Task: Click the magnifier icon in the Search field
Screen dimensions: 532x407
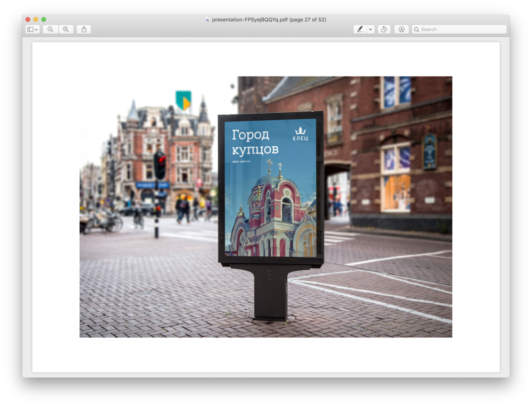Action: tap(417, 29)
